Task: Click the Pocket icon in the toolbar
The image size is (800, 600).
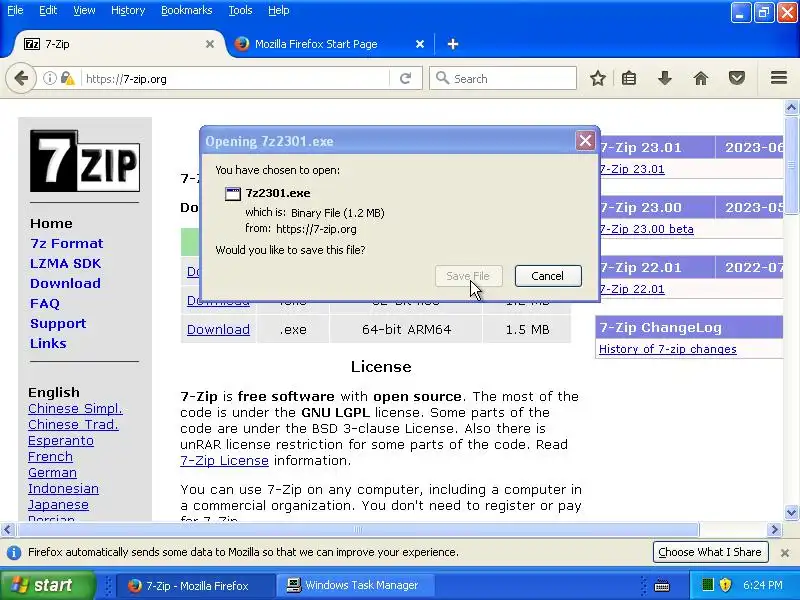Action: [737, 79]
